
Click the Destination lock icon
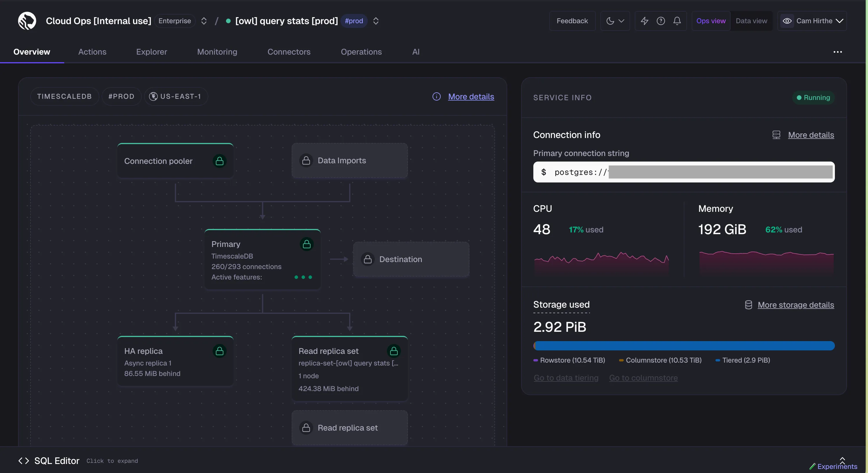click(x=367, y=259)
